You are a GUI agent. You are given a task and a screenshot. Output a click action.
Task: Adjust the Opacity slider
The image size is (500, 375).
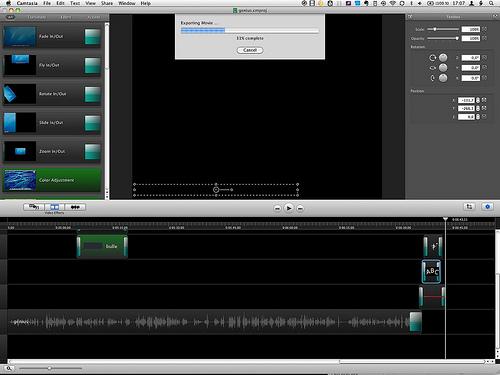(x=443, y=38)
